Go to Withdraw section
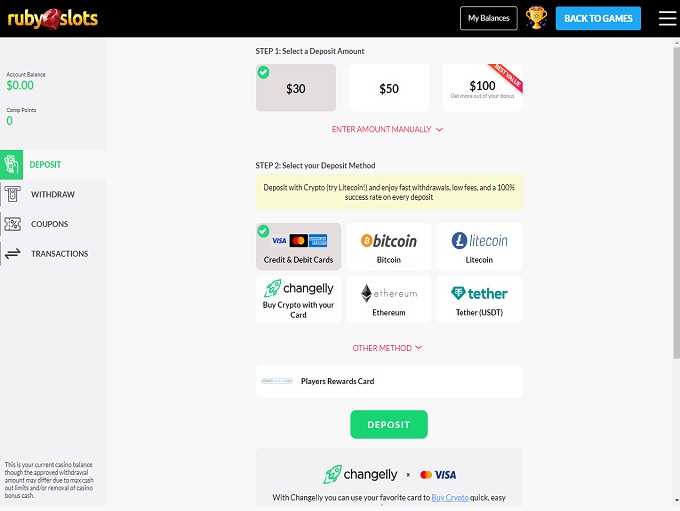The height and width of the screenshot is (511, 680). click(53, 194)
